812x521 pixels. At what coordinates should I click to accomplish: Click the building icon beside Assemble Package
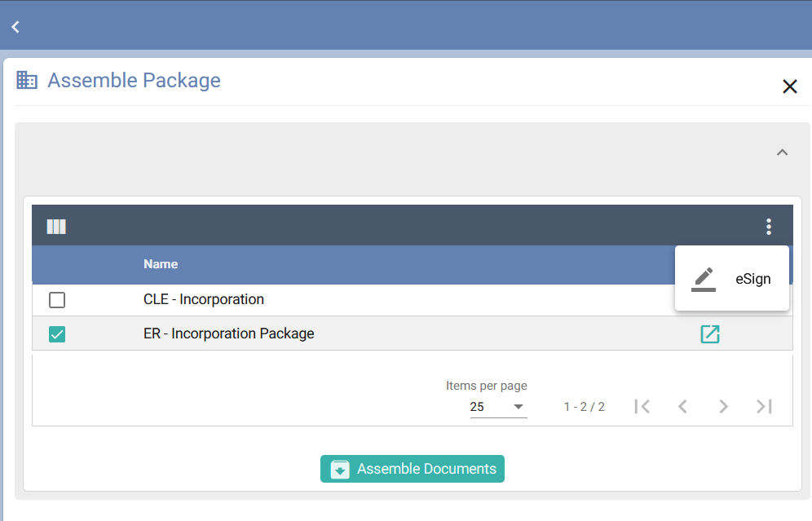point(27,80)
